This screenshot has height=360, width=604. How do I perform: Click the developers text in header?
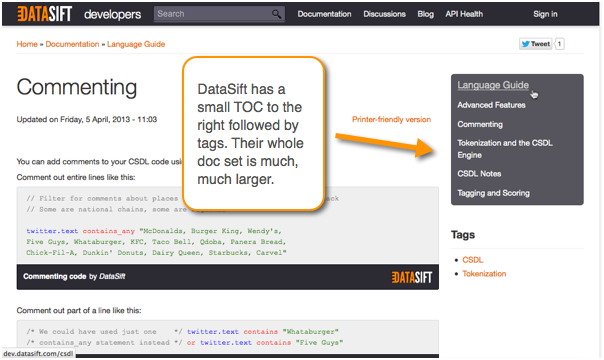pos(112,14)
